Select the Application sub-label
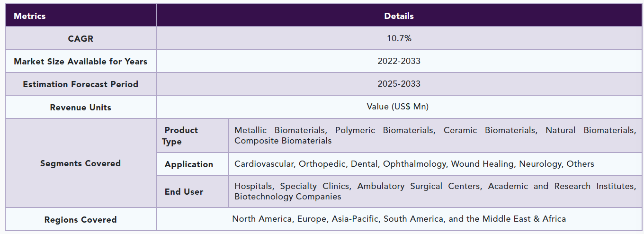Image resolution: width=644 pixels, height=234 pixels. tap(188, 164)
